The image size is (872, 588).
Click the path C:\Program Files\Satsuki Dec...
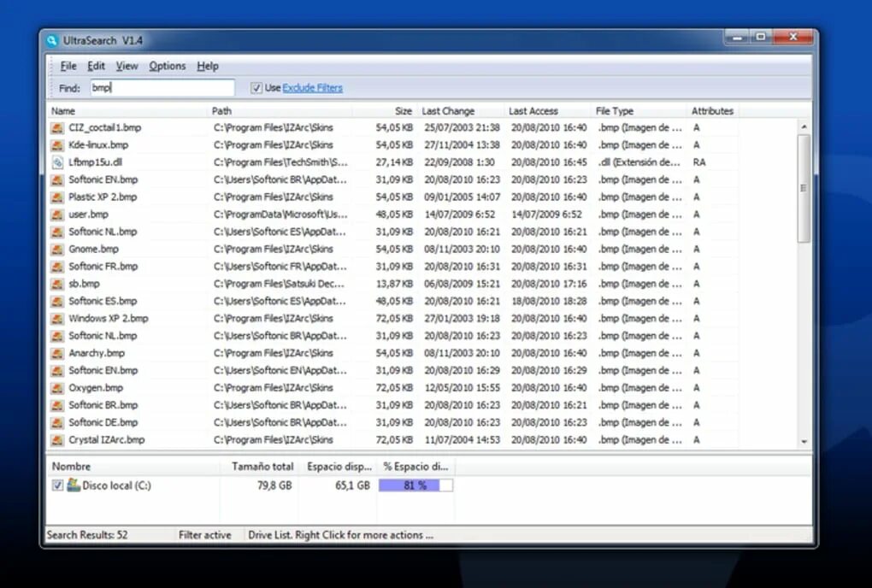tap(280, 284)
